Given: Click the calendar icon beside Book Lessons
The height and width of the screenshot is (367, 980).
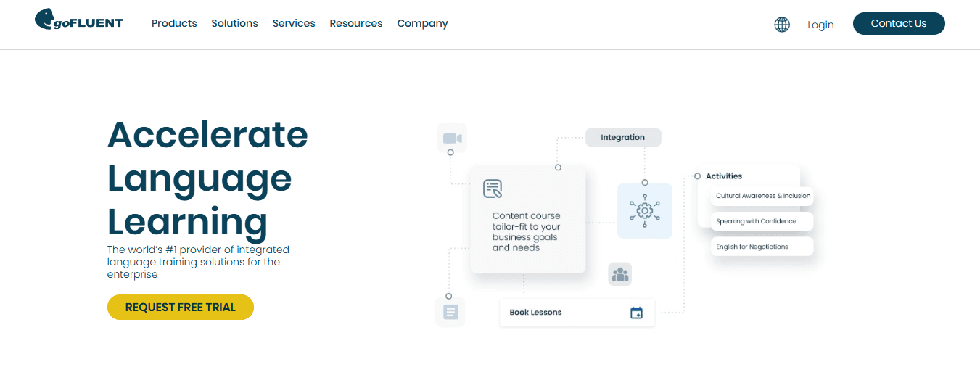Looking at the screenshot, I should [636, 313].
